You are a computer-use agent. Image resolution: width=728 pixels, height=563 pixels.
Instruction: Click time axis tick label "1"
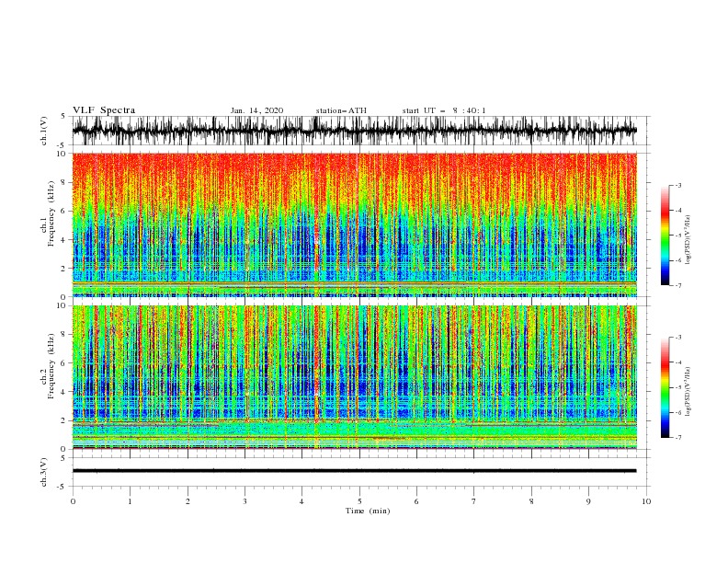[x=130, y=501]
